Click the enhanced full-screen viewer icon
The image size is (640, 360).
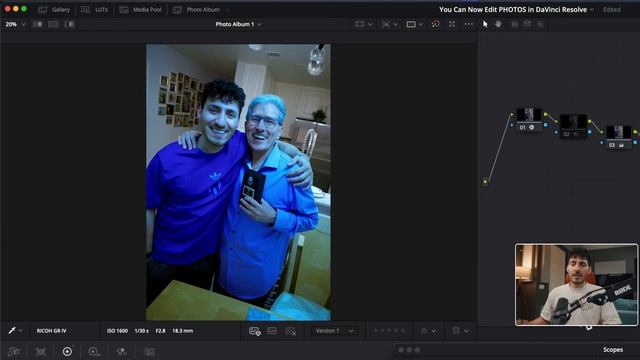click(452, 24)
